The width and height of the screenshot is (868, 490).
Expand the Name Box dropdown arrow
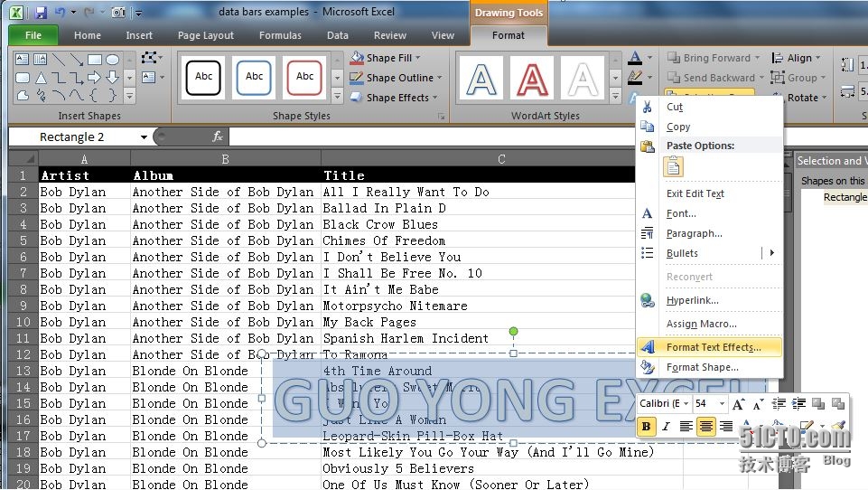144,137
